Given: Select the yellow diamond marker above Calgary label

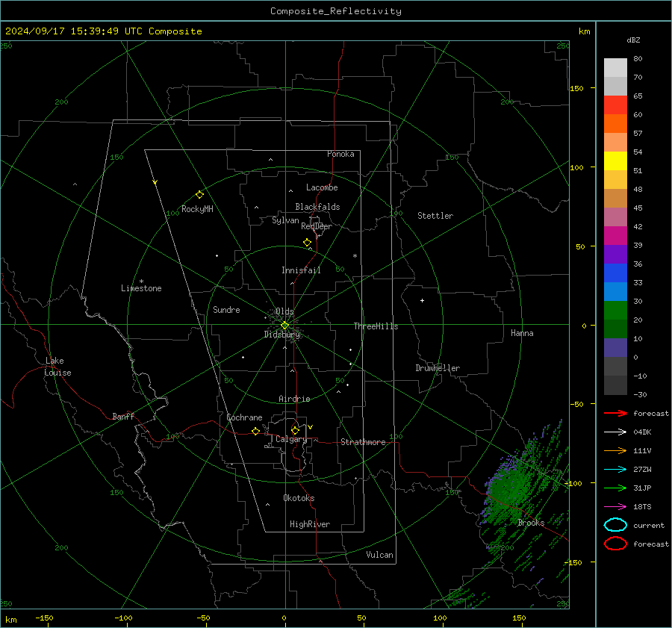Looking at the screenshot, I should 295,430.
